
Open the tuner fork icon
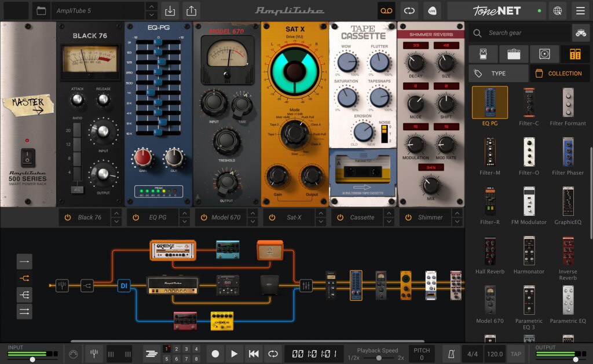tap(94, 354)
